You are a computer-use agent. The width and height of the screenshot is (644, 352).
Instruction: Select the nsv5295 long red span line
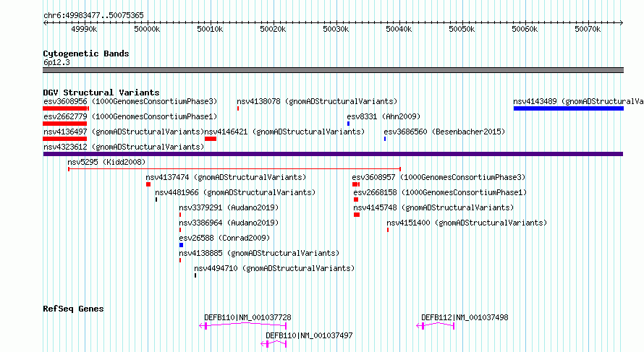click(x=234, y=169)
